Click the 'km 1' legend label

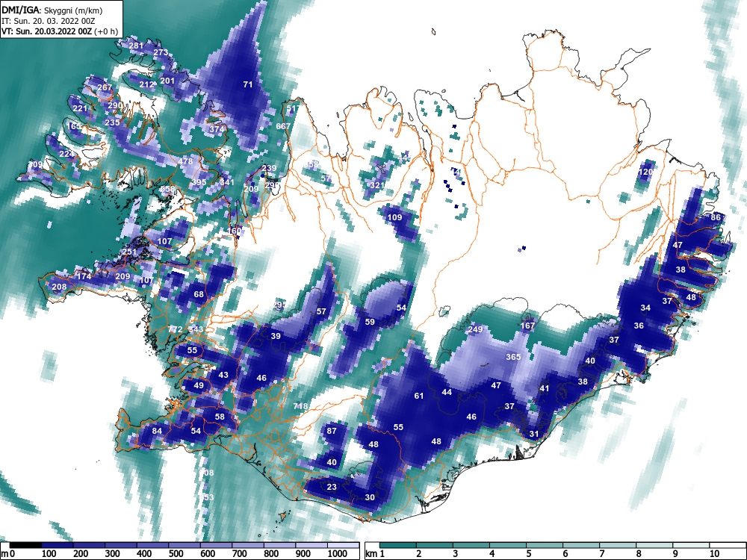pos(375,554)
